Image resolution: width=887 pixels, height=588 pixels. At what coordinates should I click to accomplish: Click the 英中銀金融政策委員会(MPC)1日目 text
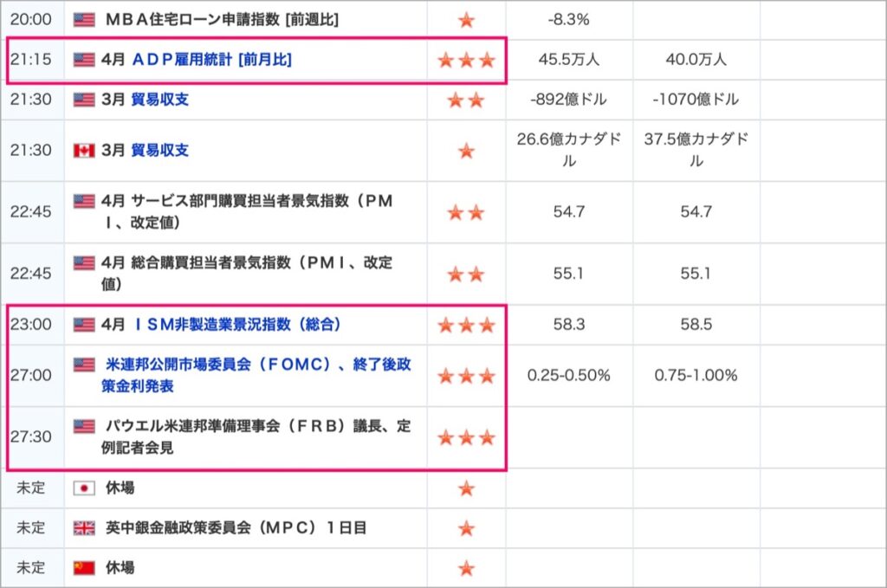tap(236, 528)
